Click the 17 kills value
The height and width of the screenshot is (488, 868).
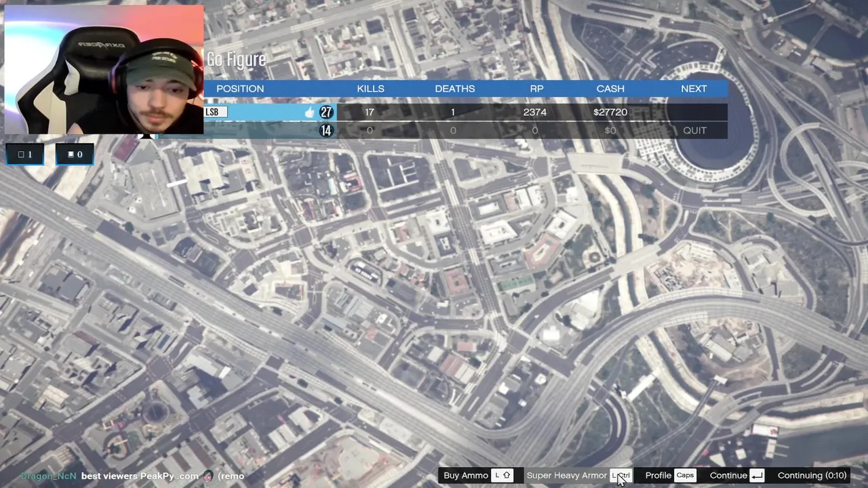(x=370, y=112)
